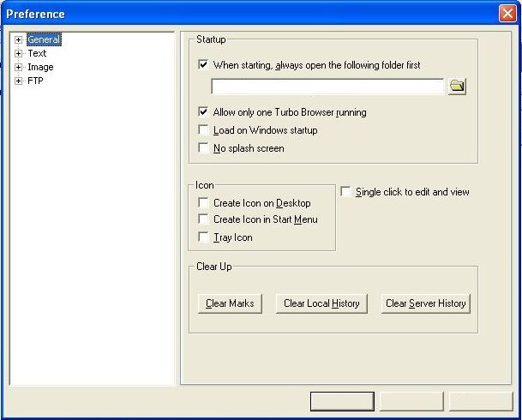Expand the Image tree node
522x420 pixels.
click(18, 67)
